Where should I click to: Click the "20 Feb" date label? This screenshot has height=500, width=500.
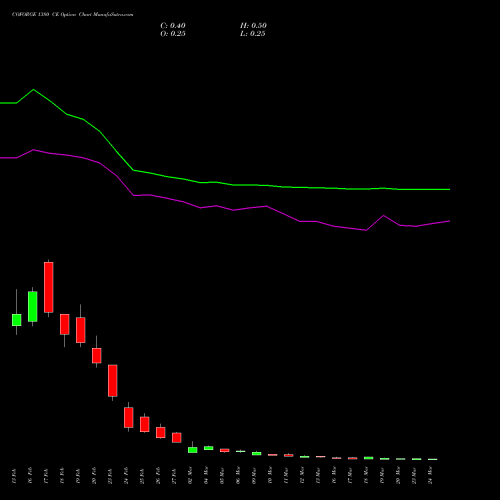click(x=94, y=476)
